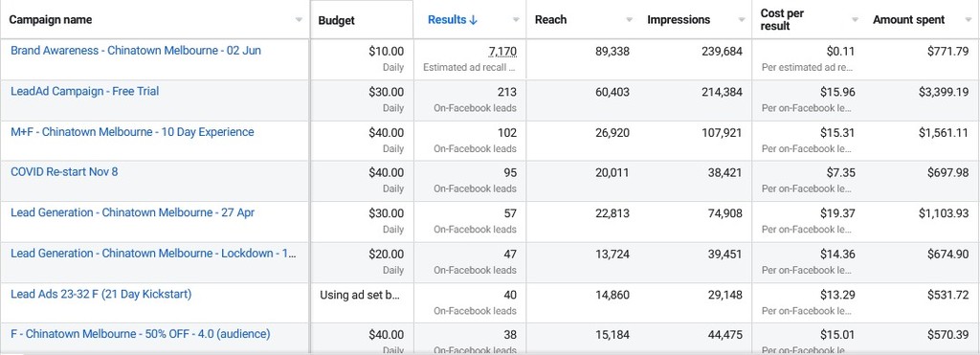Screen dimensions: 980x355
Task: Open the Campaign name column dropdown arrow
Action: pos(299,20)
